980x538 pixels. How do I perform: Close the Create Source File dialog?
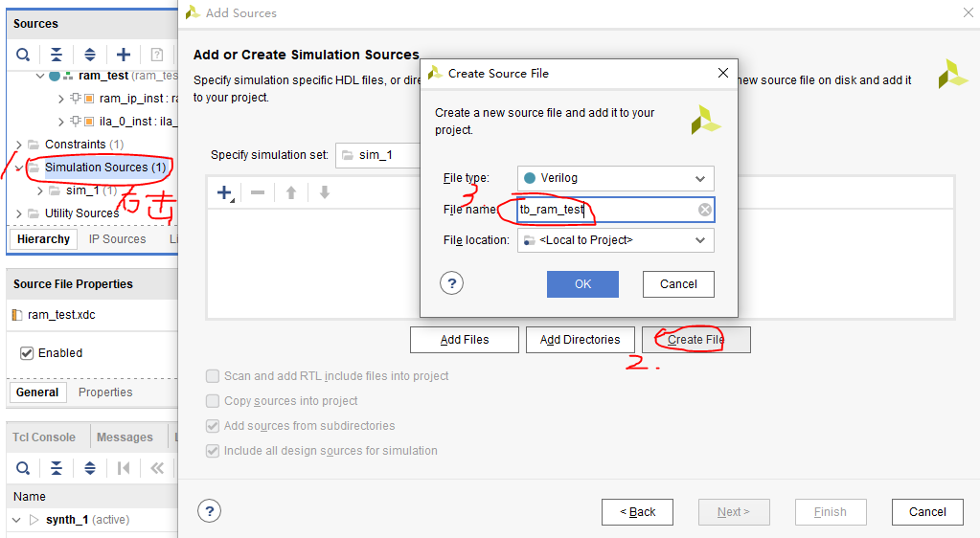[723, 73]
